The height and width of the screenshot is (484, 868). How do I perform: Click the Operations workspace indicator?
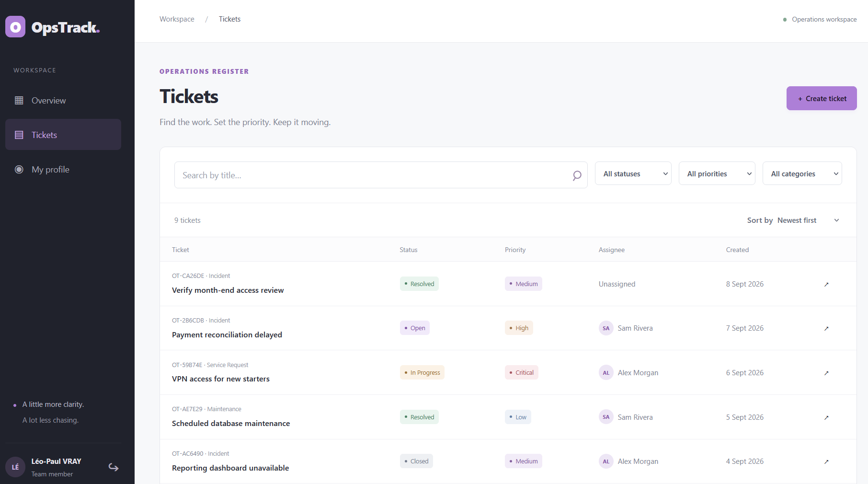pyautogui.click(x=820, y=19)
